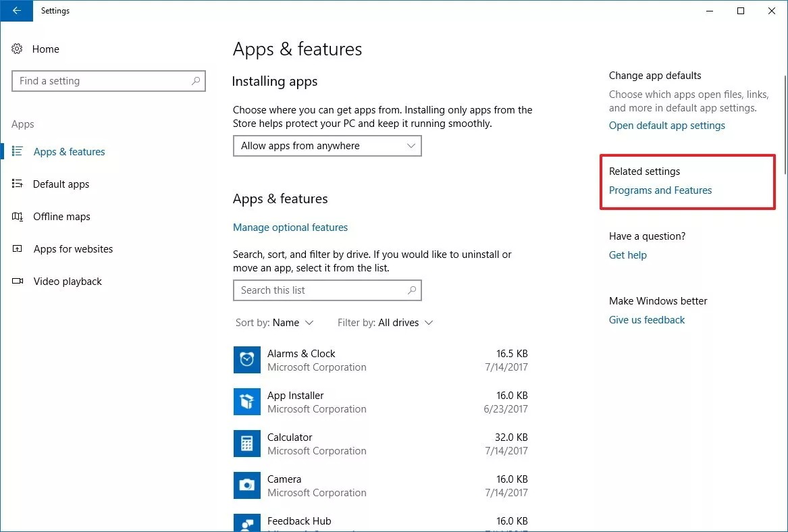Select the App Installer app name
The height and width of the screenshot is (532, 788).
point(296,396)
